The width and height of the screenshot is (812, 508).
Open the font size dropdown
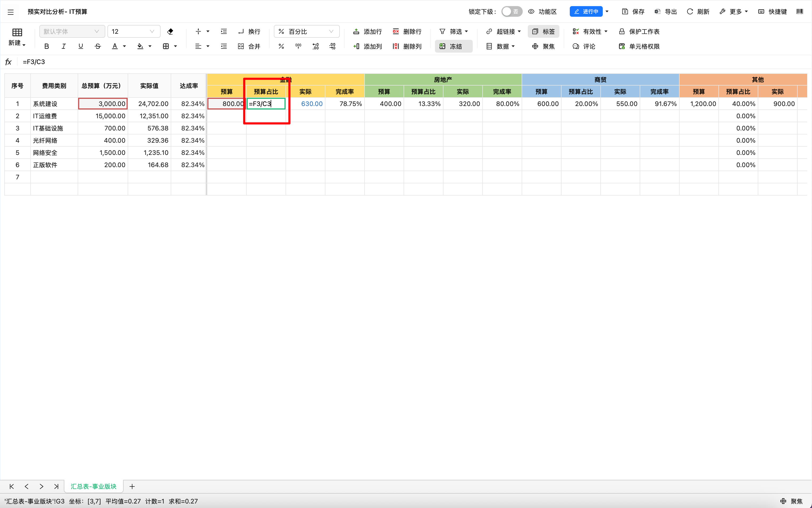[133, 32]
